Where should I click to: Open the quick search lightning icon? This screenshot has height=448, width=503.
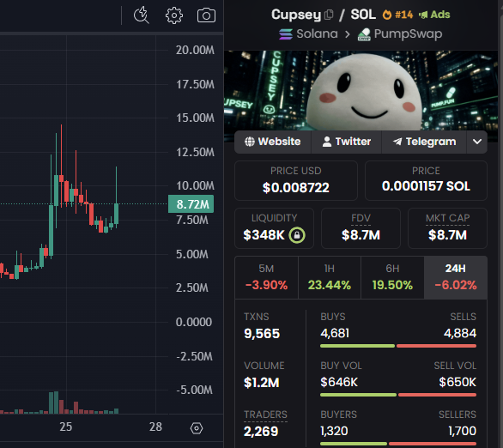(x=142, y=15)
